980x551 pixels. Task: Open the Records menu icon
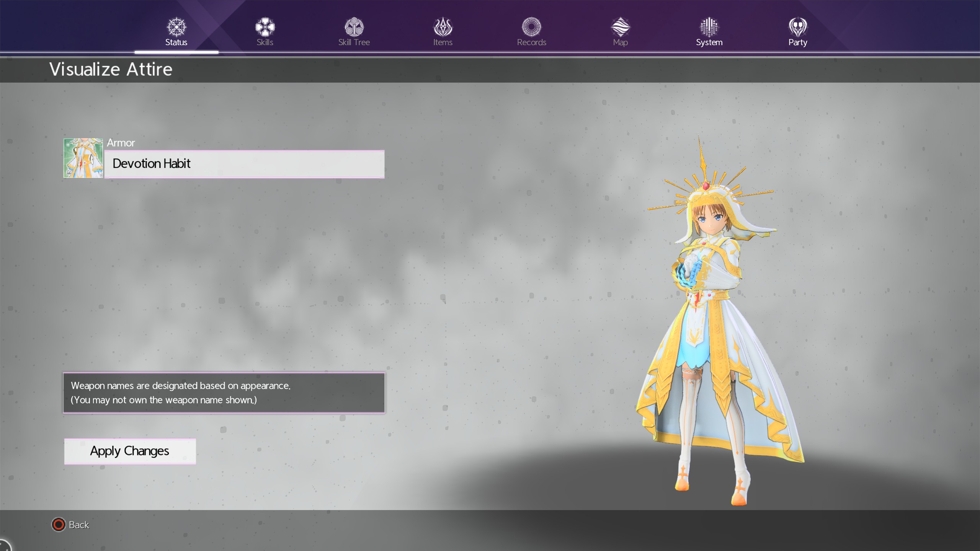(x=532, y=26)
